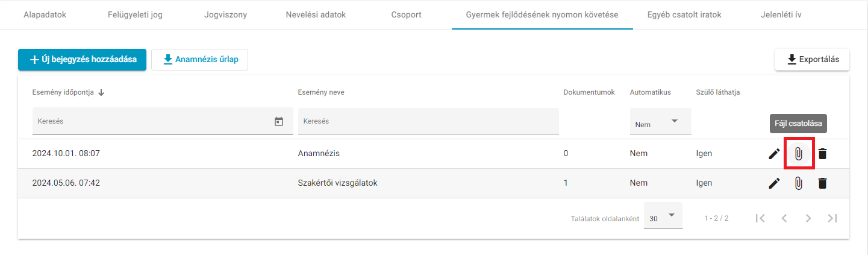Click Új bejegyzés hozzáadása button

[x=82, y=60]
